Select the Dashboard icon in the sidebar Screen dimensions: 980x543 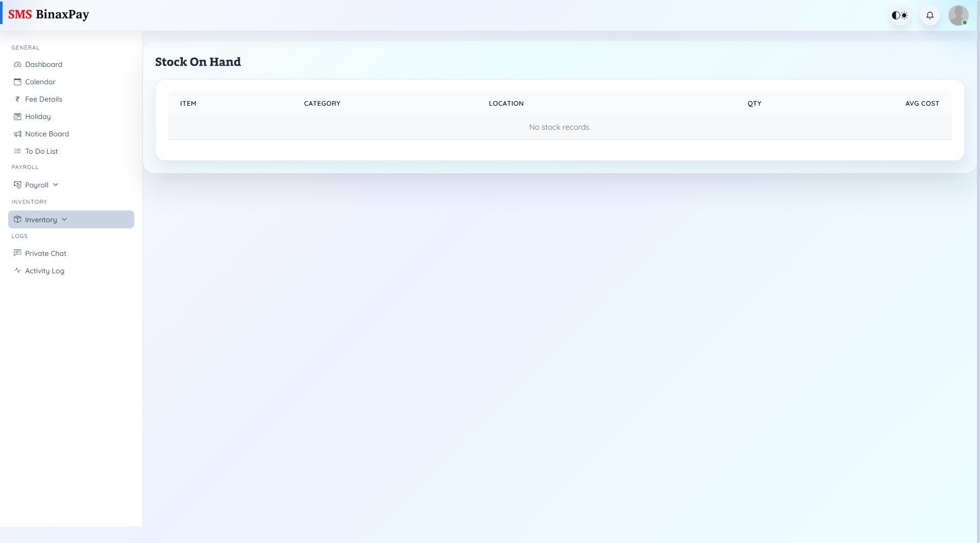pyautogui.click(x=18, y=64)
